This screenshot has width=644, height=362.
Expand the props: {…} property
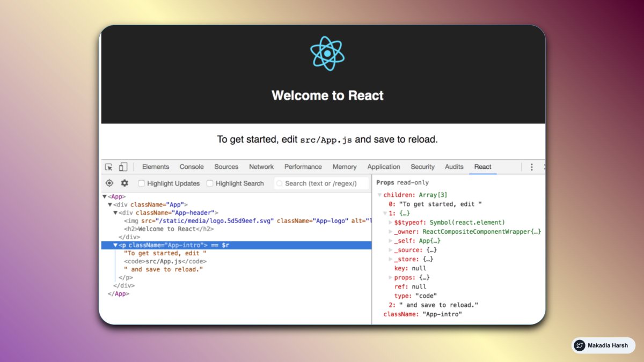coord(390,278)
